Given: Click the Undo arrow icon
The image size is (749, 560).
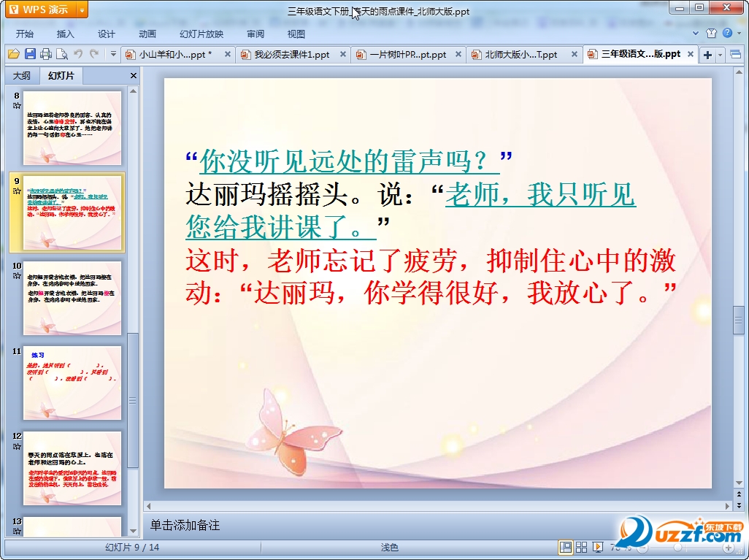Looking at the screenshot, I should pos(78,54).
